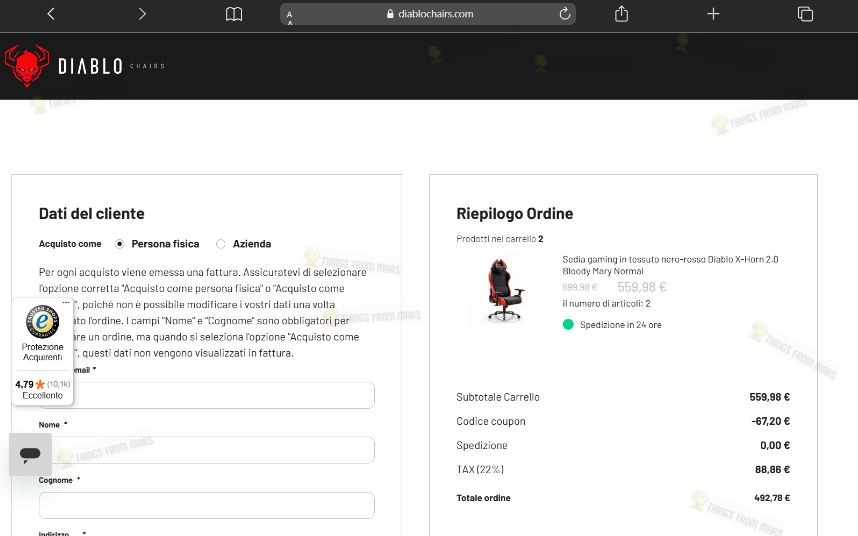Open a new tab with plus icon

[x=713, y=14]
